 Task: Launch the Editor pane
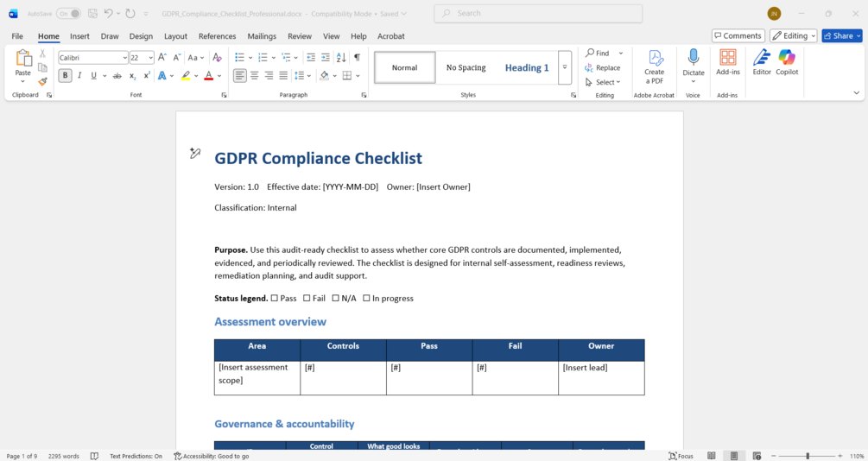click(x=762, y=62)
